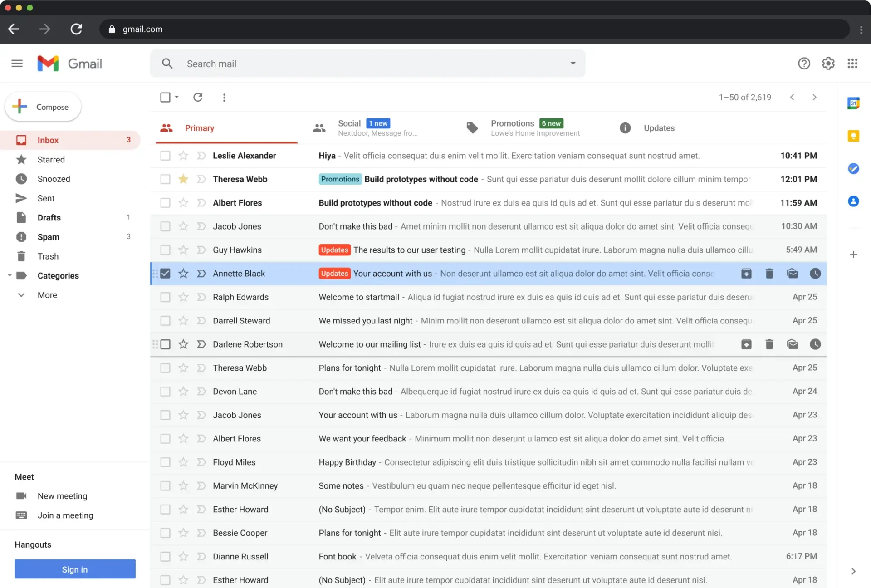Refresh the inbox
This screenshot has width=871, height=588.
tap(198, 97)
